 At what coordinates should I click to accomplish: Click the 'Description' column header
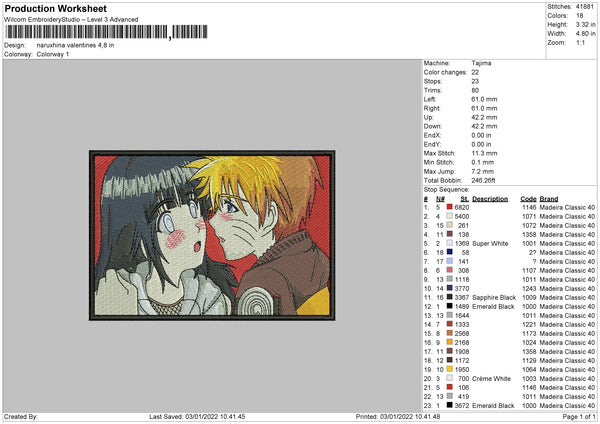tap(490, 199)
